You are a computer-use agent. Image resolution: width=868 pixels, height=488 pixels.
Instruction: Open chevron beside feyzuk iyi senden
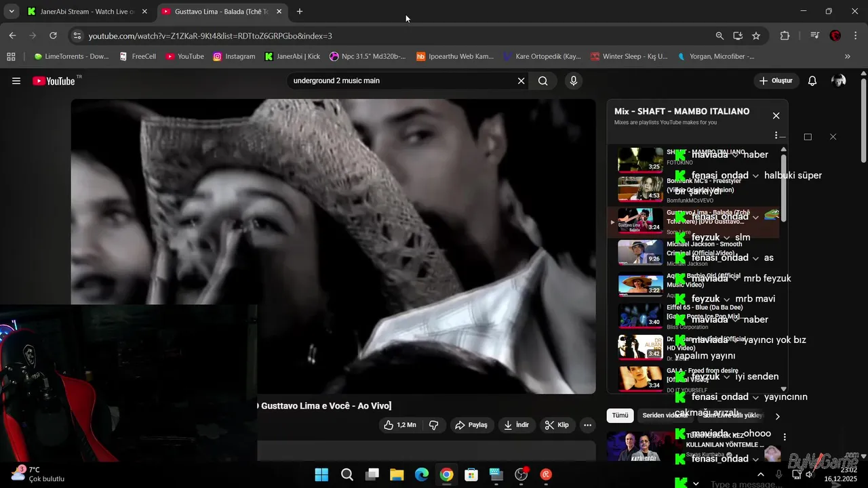click(727, 377)
